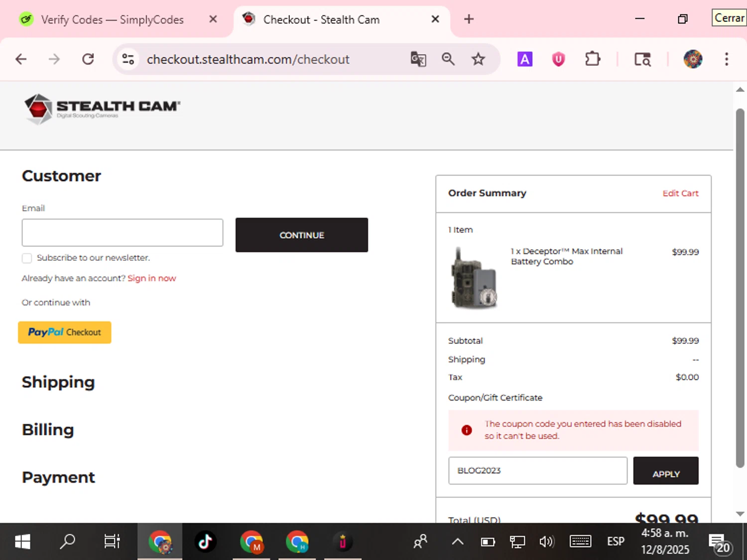Close the Verify Codes tab
747x560 pixels.
pyautogui.click(x=213, y=19)
